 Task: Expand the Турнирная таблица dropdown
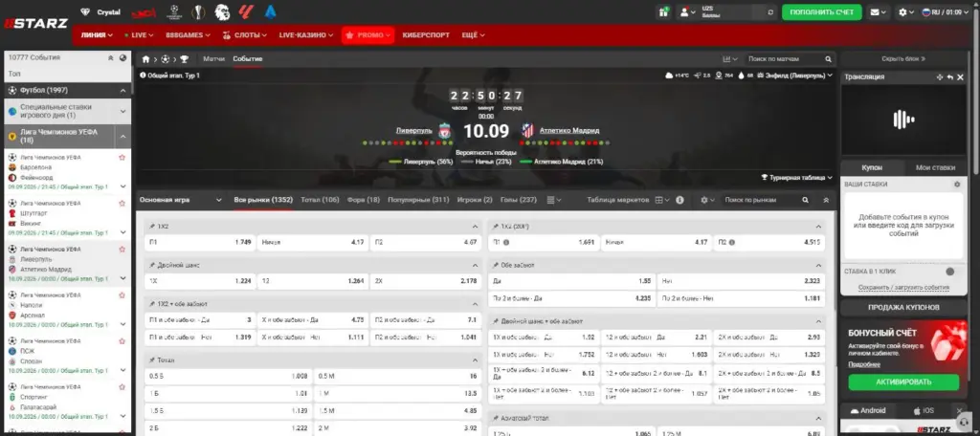(797, 178)
